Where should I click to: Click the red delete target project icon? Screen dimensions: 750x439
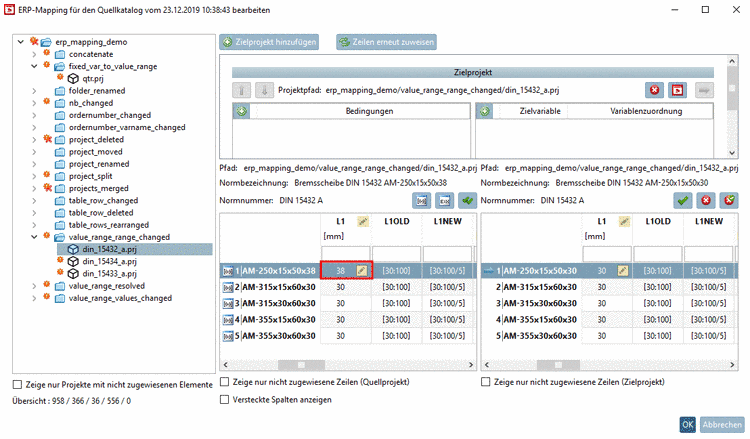654,90
